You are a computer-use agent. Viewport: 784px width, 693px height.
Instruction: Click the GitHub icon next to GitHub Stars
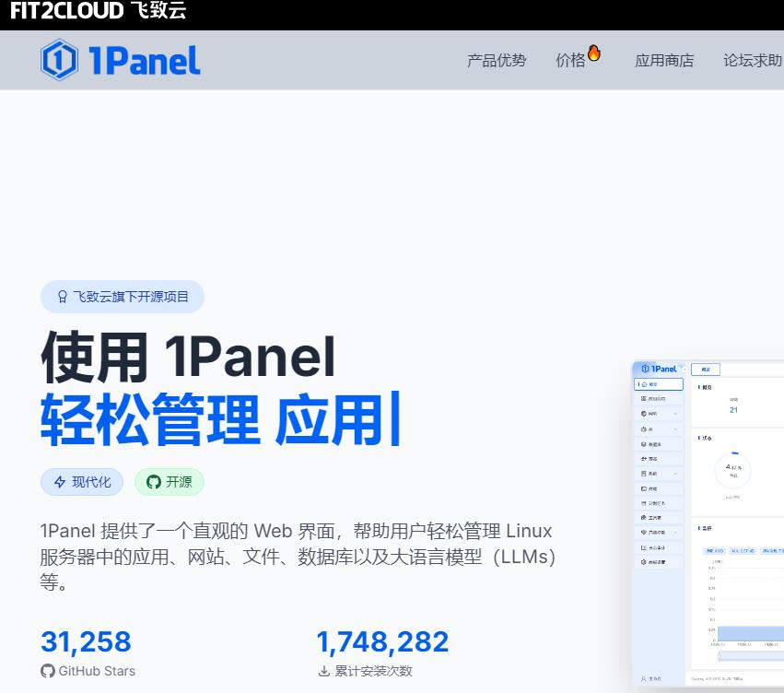point(48,671)
